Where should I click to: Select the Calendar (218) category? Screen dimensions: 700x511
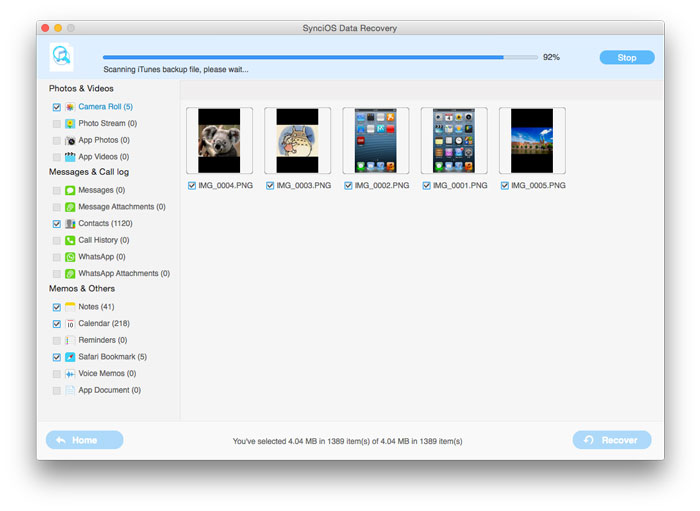click(104, 323)
